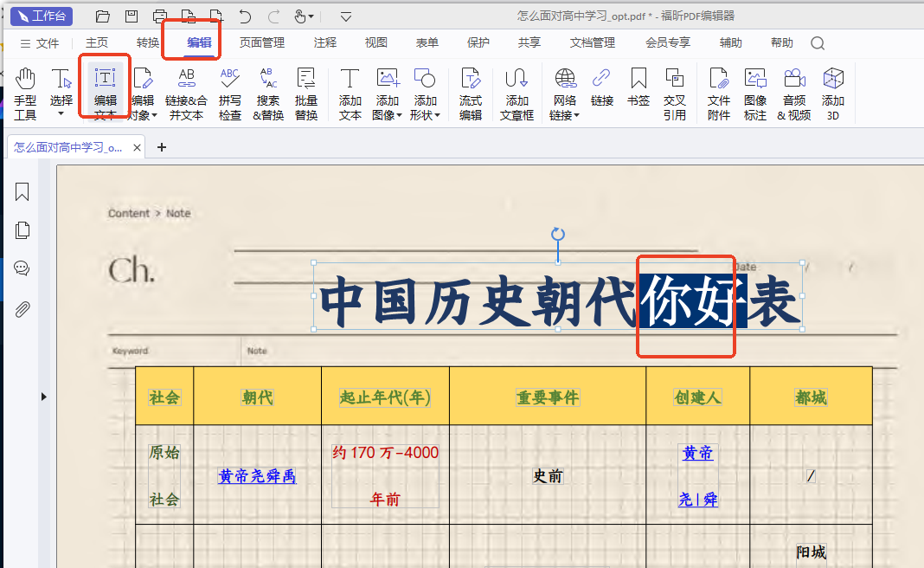Click the Bookmark (书签) ribbon icon
924x568 pixels.
pyautogui.click(x=638, y=87)
